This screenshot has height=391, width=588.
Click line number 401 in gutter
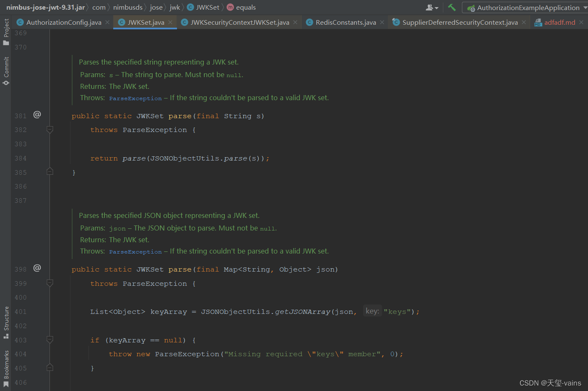(21, 312)
